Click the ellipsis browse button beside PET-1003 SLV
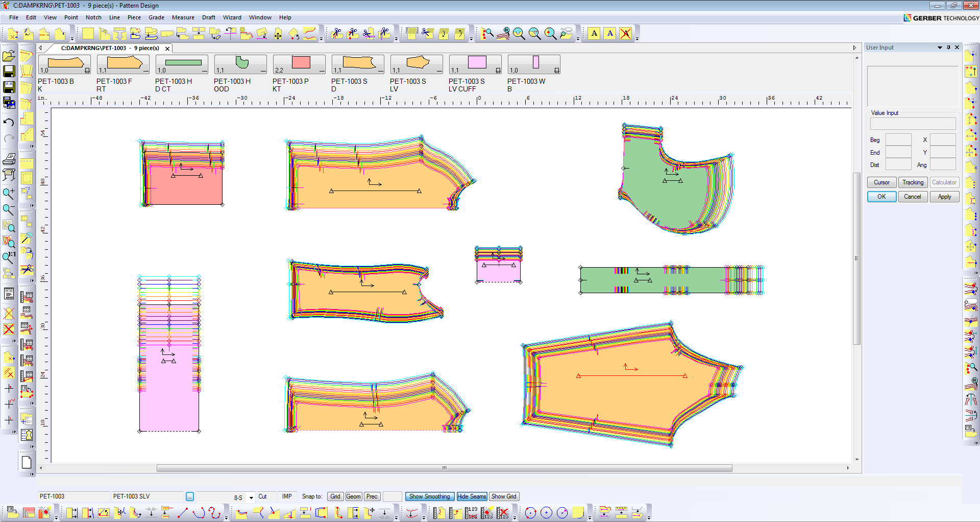Screen dimensions: 980x522 (x=189, y=496)
